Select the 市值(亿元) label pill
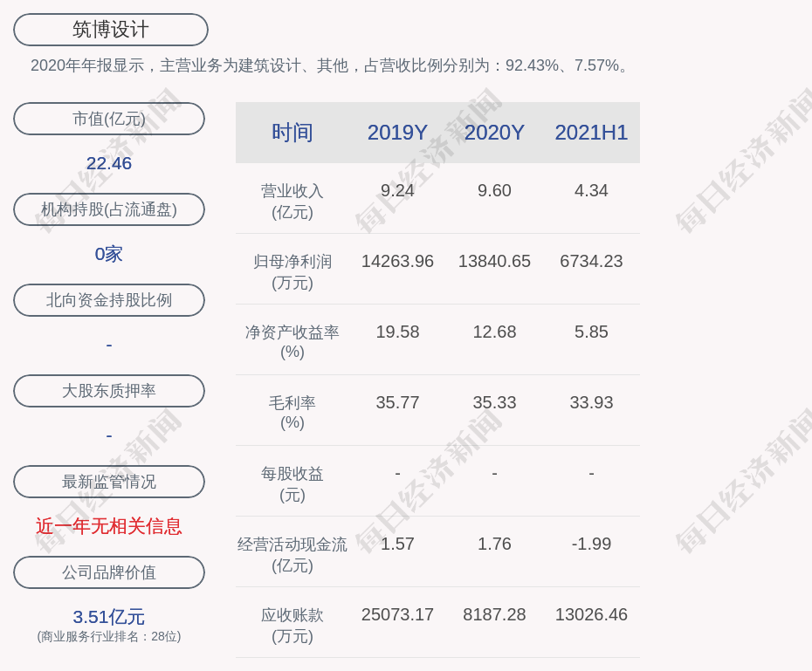Image resolution: width=812 pixels, height=671 pixels. pos(109,119)
